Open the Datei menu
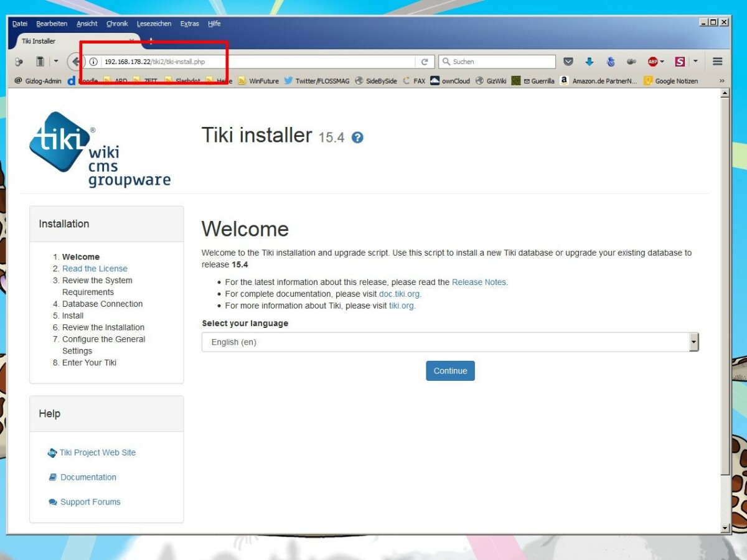Viewport: 747px width, 560px height. pos(20,24)
